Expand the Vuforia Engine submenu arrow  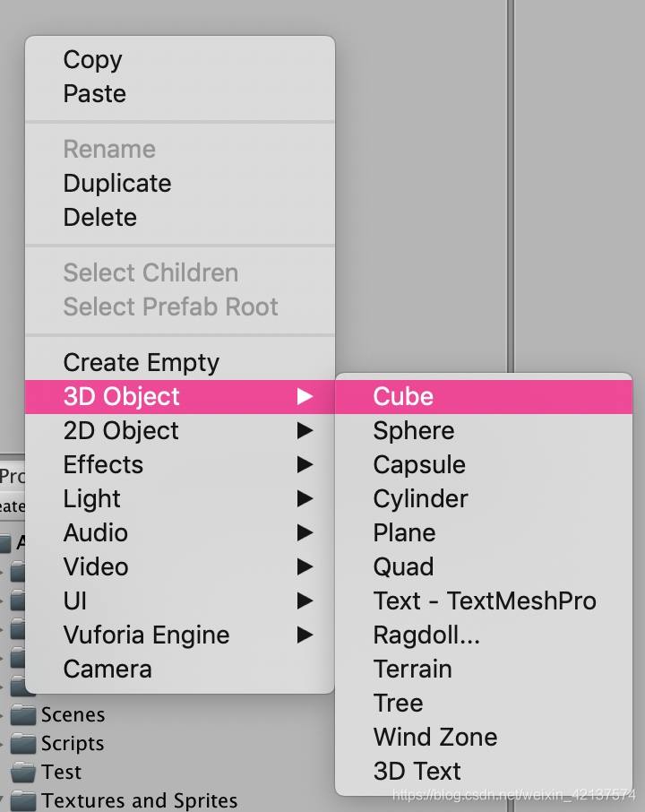click(x=305, y=635)
